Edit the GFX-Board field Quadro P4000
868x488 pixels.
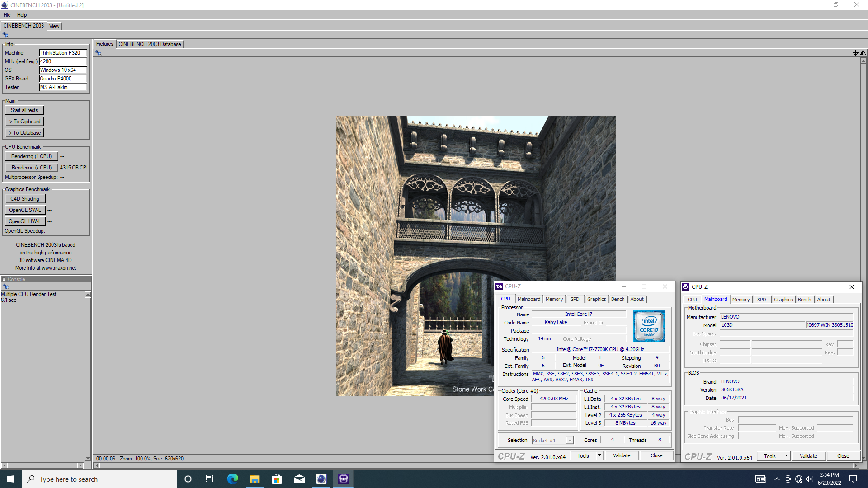pyautogui.click(x=63, y=79)
